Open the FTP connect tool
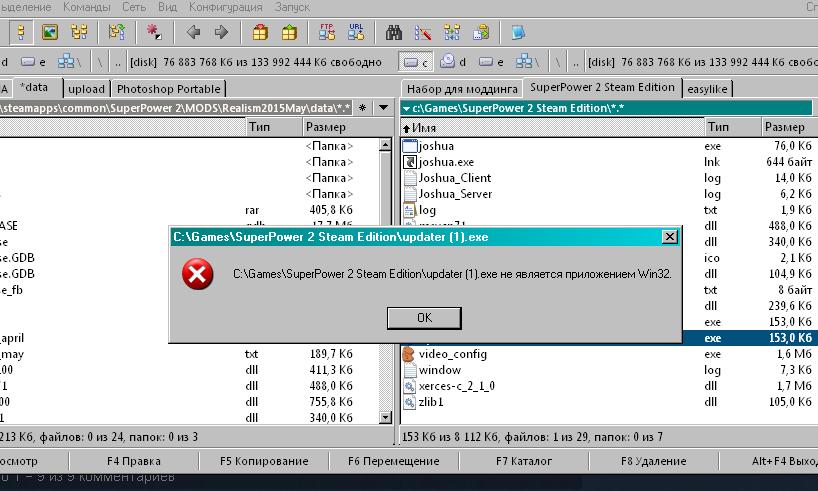This screenshot has height=491, width=818. tap(327, 32)
